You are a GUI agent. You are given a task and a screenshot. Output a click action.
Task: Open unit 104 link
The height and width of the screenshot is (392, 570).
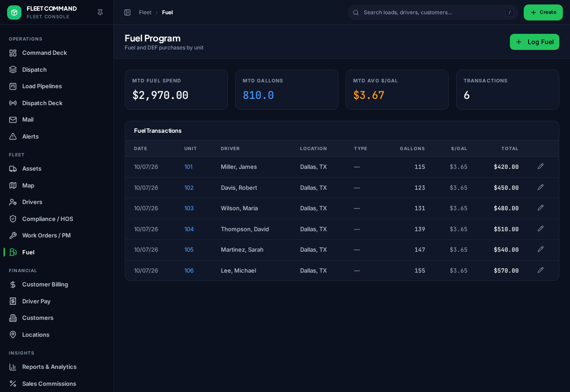(189, 229)
